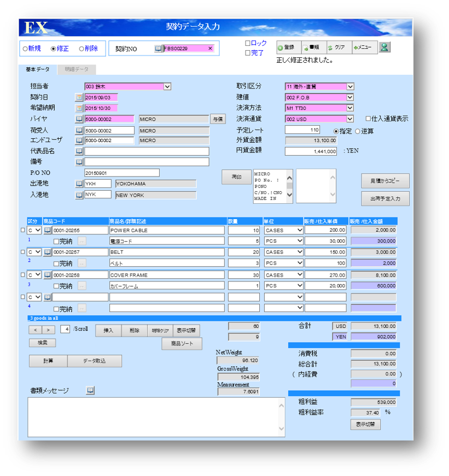
Task: Open calendar icon for 希望納期
Action: (79, 108)
